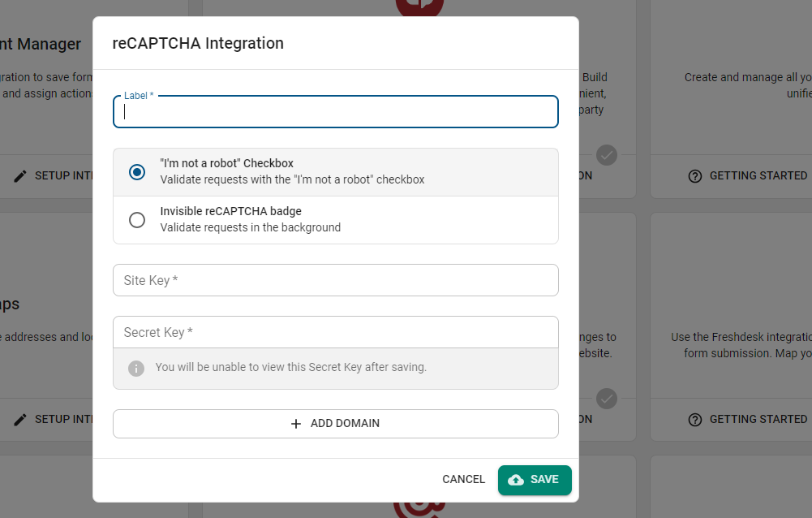Click Getting Started below the Freshdesk card
This screenshot has width=812, height=518.
tap(748, 419)
